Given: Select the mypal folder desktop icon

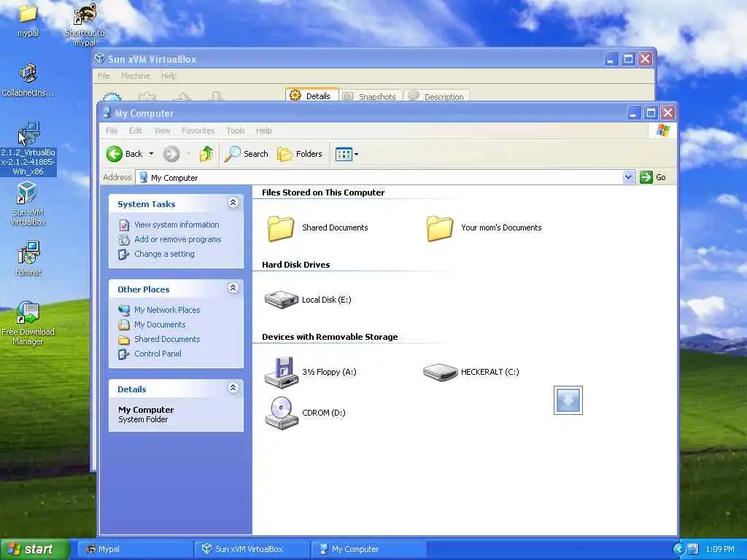Looking at the screenshot, I should [x=28, y=20].
